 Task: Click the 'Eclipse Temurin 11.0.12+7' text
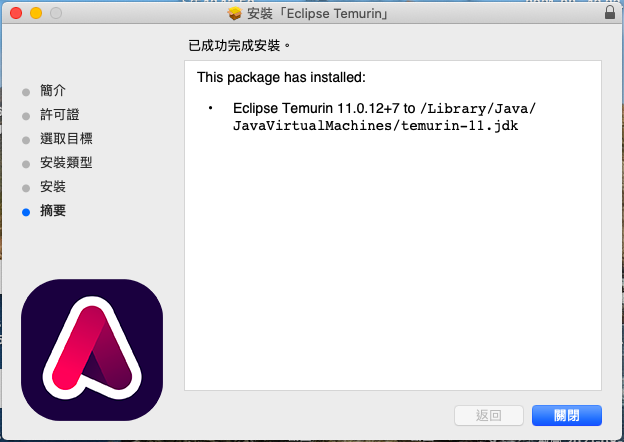coord(316,108)
